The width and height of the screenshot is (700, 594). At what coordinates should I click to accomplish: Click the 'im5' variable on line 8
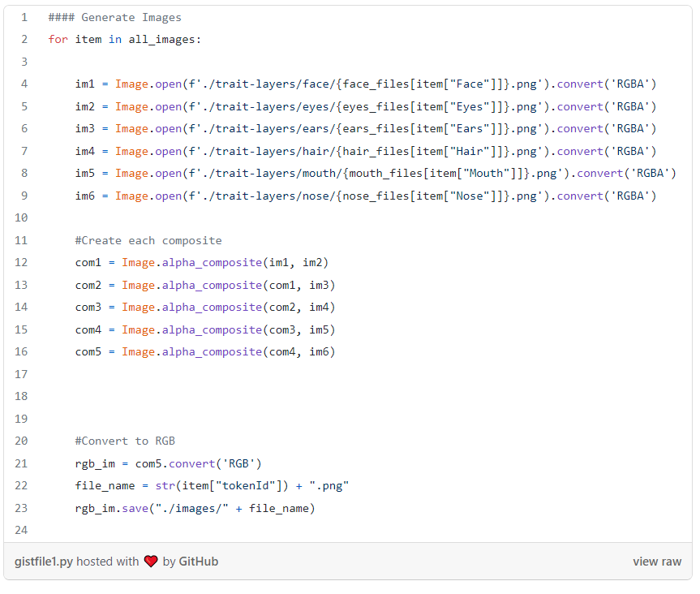pos(85,173)
